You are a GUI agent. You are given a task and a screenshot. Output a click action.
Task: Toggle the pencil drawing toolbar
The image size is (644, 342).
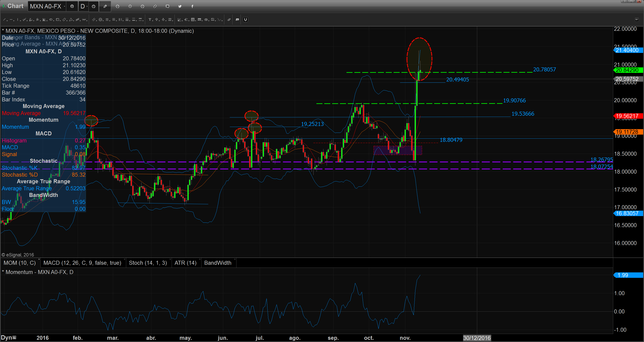105,6
